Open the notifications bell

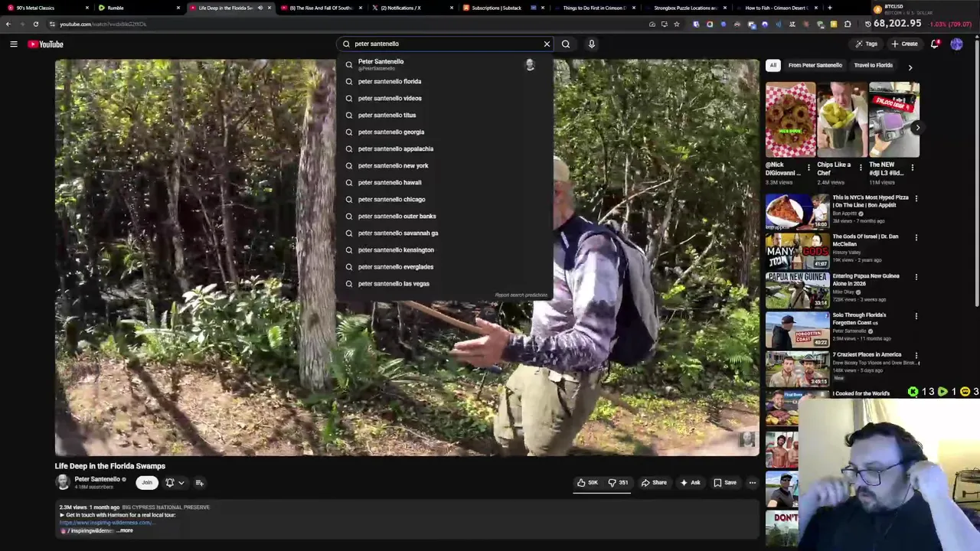tap(935, 44)
